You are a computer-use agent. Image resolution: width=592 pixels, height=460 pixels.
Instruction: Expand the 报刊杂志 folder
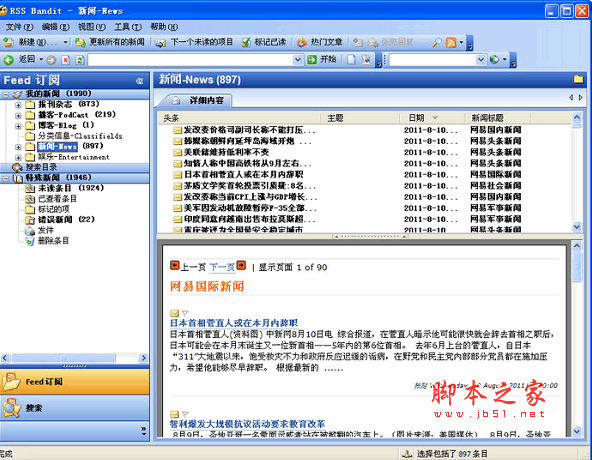coord(18,105)
